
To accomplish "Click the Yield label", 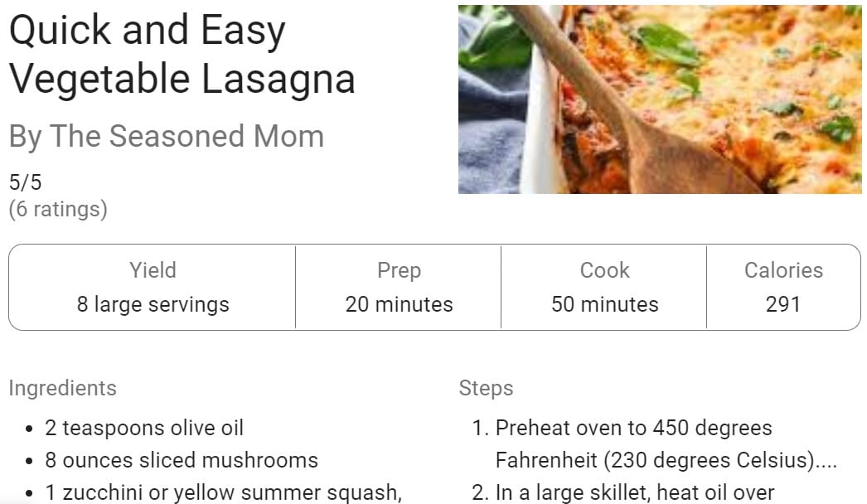I will tap(153, 270).
